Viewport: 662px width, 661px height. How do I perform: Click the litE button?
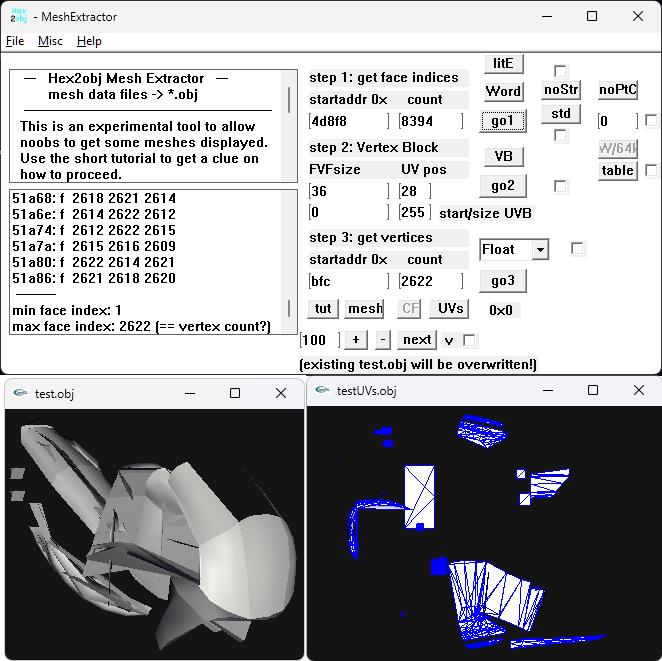[x=503, y=63]
